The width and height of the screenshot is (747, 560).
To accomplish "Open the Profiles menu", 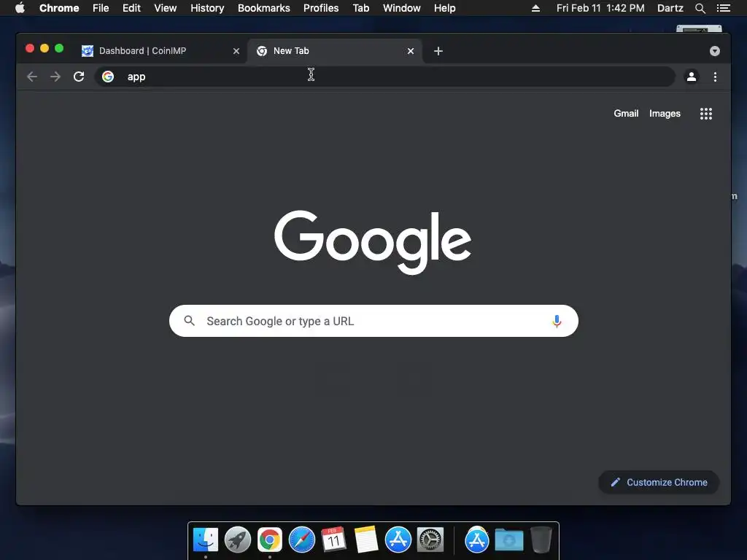I will pyautogui.click(x=321, y=8).
